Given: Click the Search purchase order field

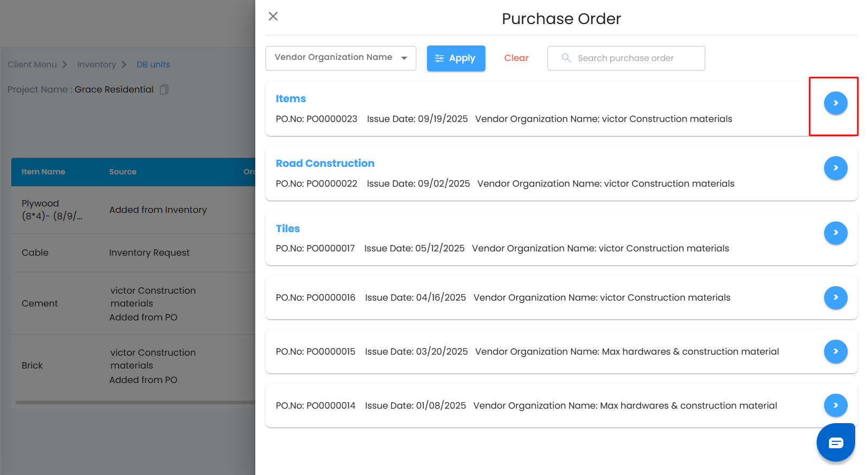Looking at the screenshot, I should click(631, 58).
